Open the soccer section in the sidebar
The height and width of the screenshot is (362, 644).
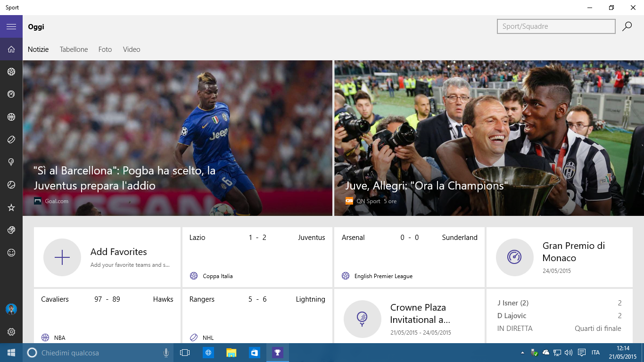coord(11,72)
